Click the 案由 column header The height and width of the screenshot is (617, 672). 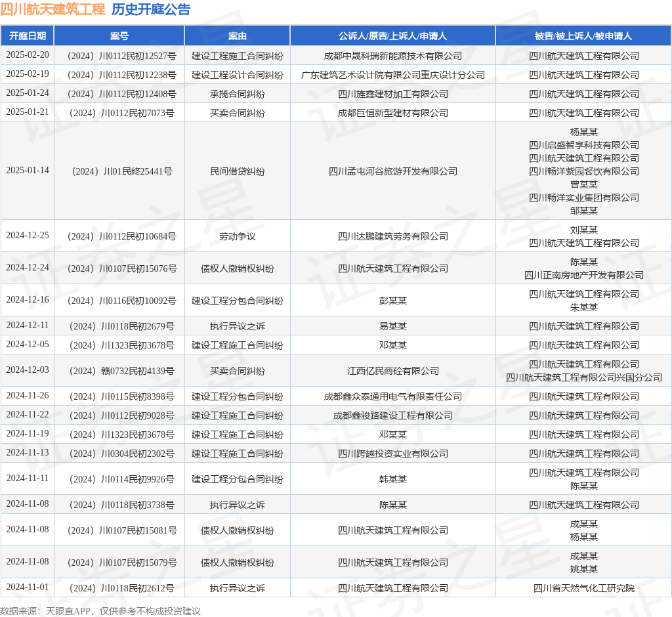[x=238, y=36]
